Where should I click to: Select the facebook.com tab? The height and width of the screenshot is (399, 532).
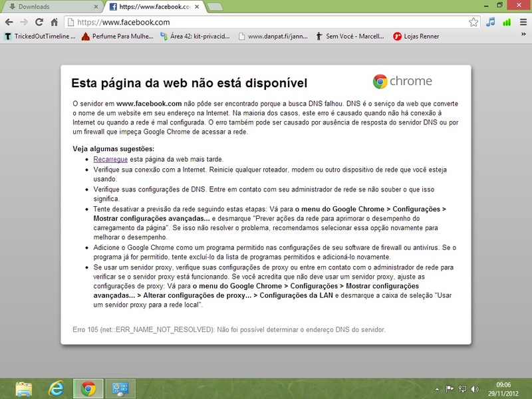click(x=154, y=7)
